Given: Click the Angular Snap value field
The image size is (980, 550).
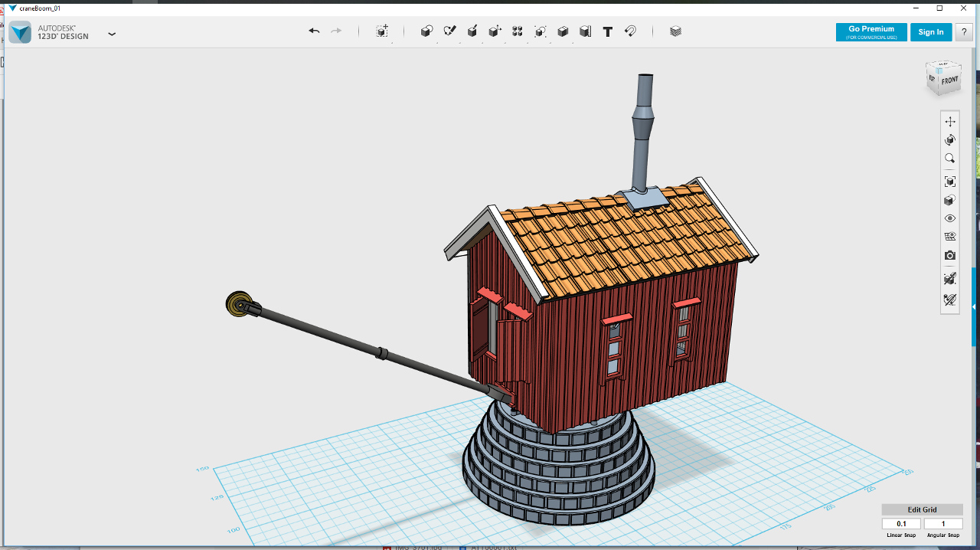Looking at the screenshot, I should pos(943,524).
